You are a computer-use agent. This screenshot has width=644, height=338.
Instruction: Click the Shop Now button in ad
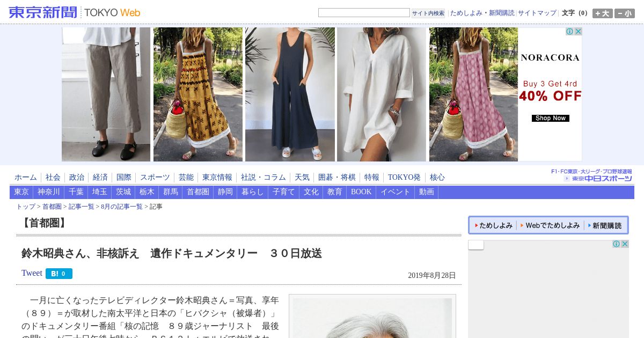click(x=550, y=118)
